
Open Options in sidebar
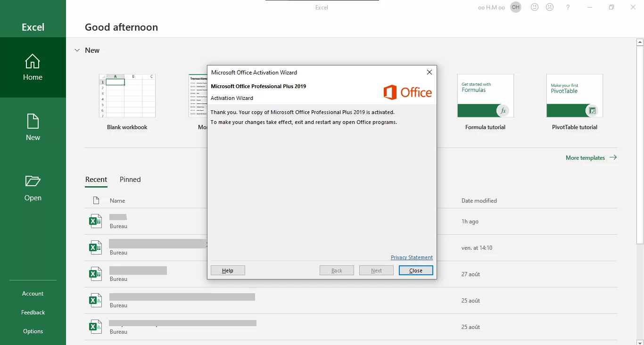point(33,331)
